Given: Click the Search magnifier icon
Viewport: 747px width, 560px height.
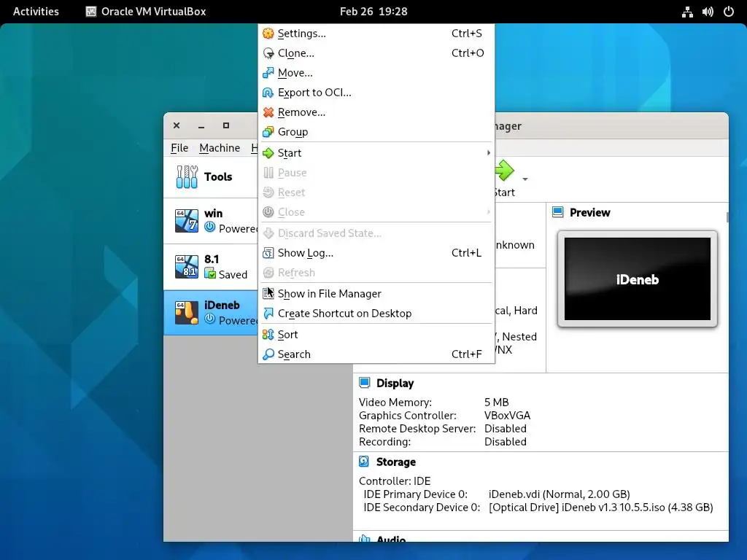Looking at the screenshot, I should pyautogui.click(x=268, y=354).
